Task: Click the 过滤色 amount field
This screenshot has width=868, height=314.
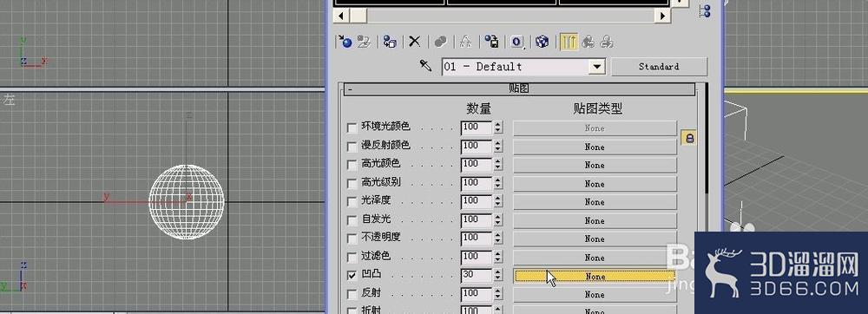Action: (477, 257)
